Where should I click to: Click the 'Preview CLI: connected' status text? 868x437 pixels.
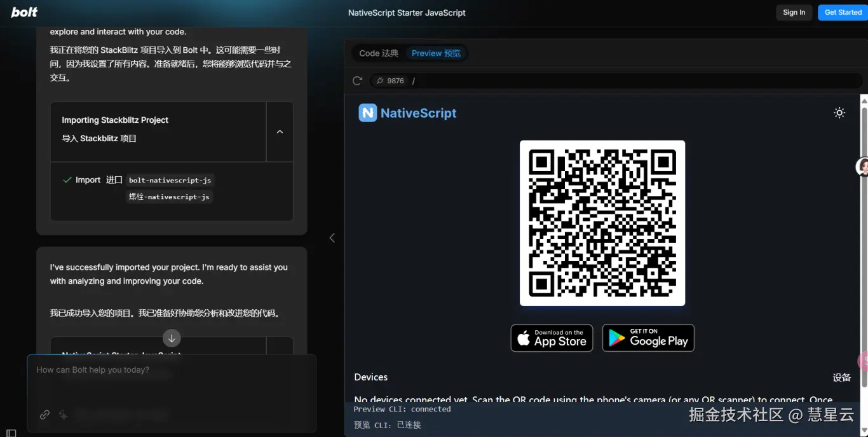[402, 410]
